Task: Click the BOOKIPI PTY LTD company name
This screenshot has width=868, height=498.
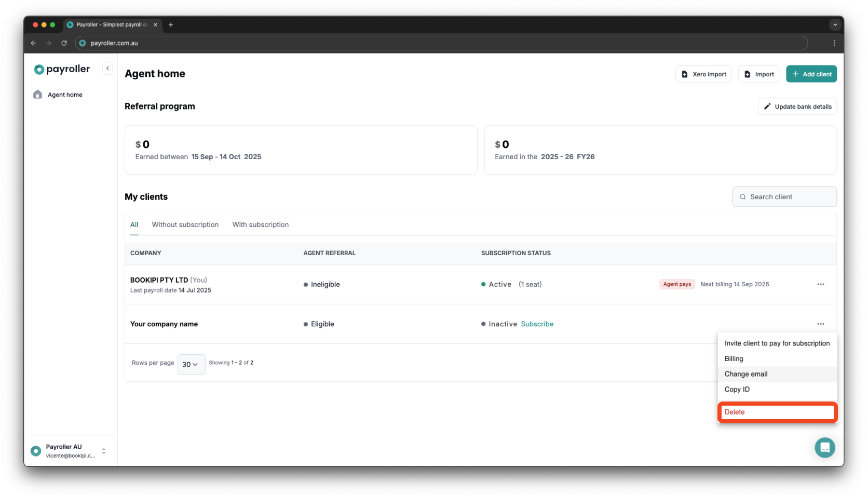Action: click(x=159, y=280)
